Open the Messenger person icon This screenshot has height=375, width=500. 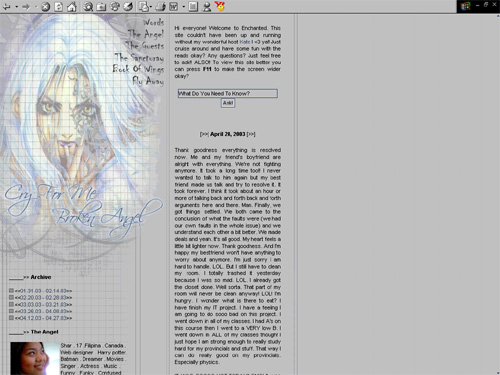coord(207,6)
